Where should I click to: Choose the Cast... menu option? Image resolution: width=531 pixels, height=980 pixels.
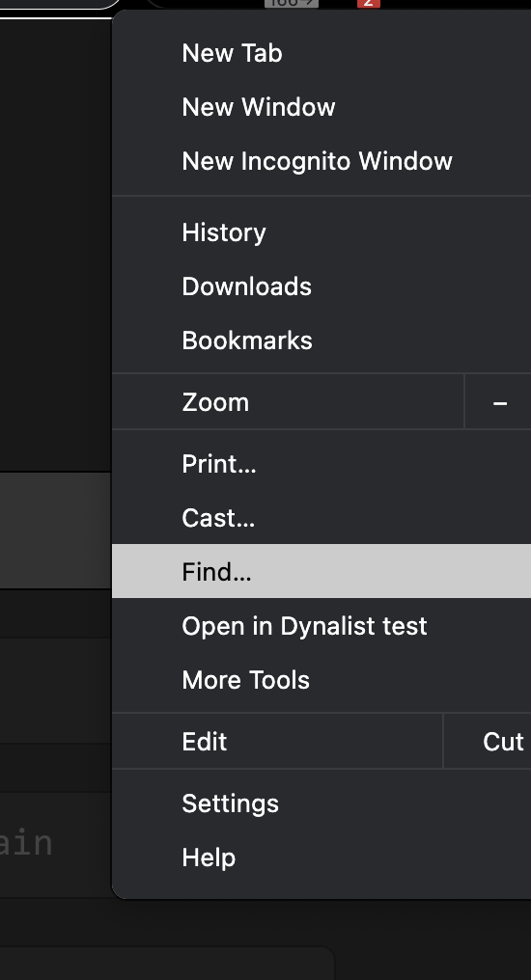click(321, 518)
